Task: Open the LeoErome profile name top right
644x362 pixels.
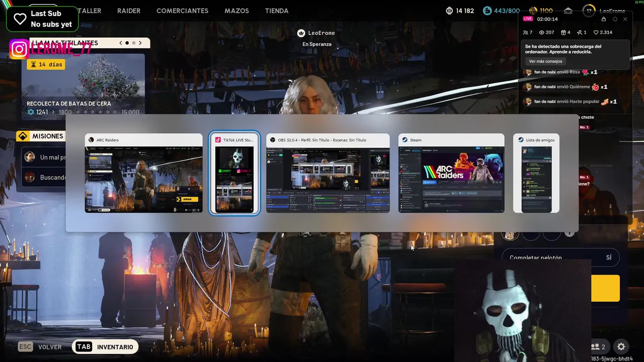Action: click(x=612, y=11)
